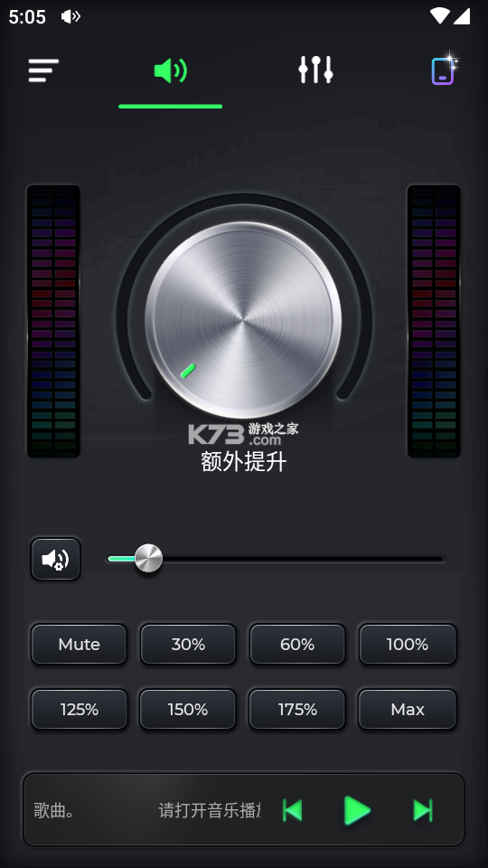The width and height of the screenshot is (488, 868).
Task: Boost volume to 175% preset
Action: (297, 709)
